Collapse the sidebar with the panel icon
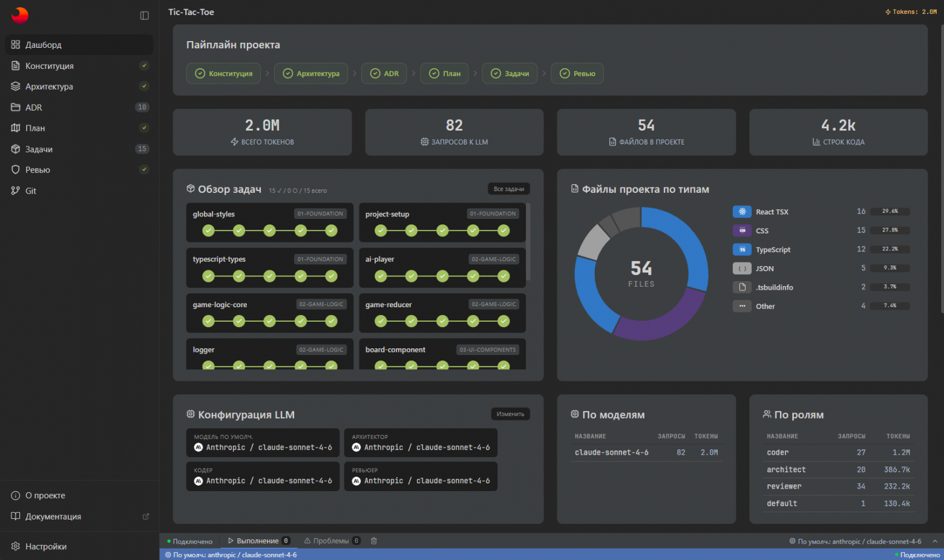944x560 pixels. (144, 16)
